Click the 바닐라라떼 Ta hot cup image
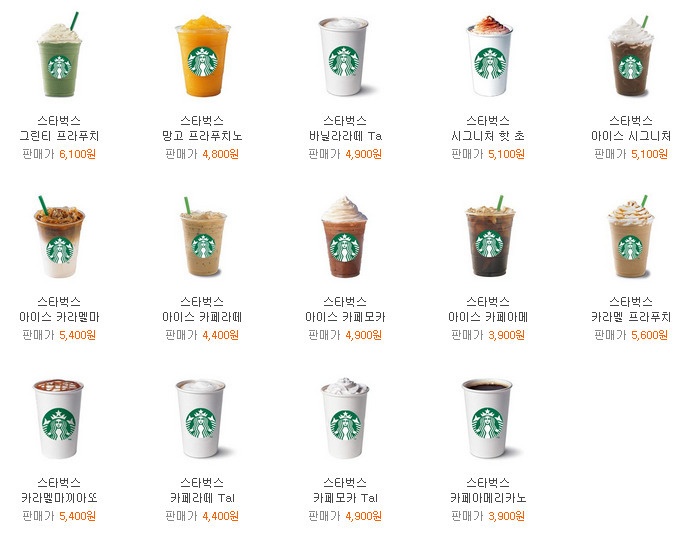The height and width of the screenshot is (546, 695). tap(345, 57)
